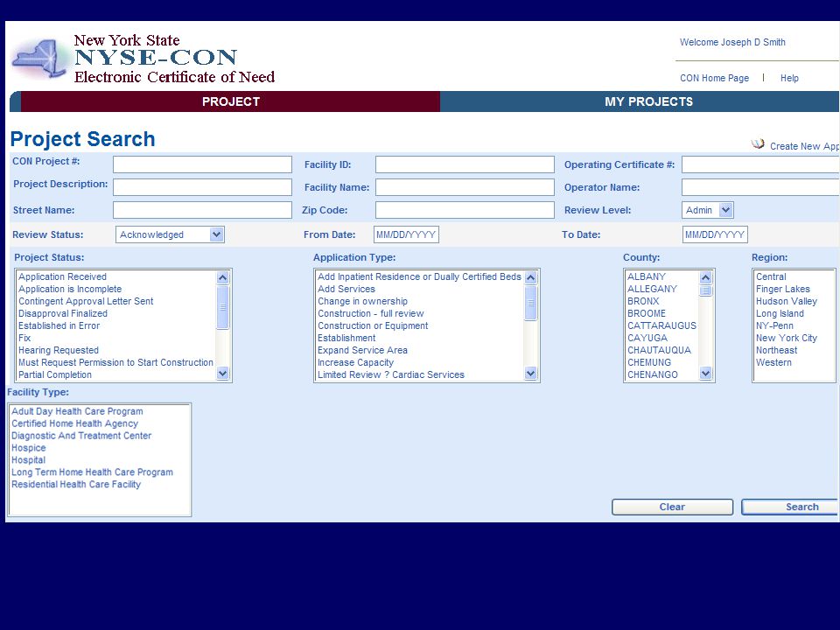Focus the Operating Certificate # field
Viewport: 840px width, 630px height.
(x=760, y=164)
